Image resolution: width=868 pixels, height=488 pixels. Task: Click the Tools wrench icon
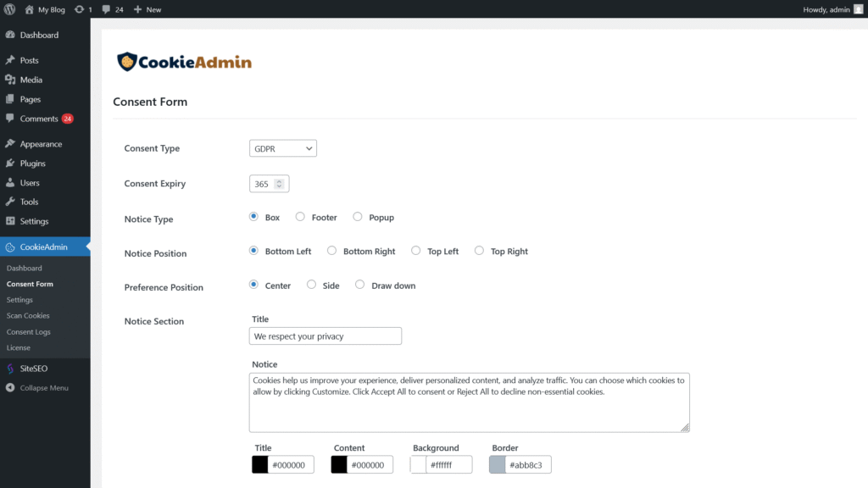point(10,202)
